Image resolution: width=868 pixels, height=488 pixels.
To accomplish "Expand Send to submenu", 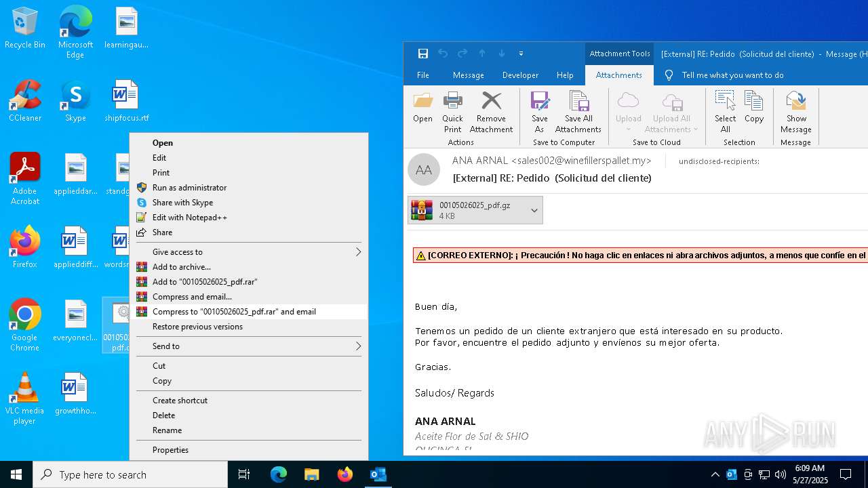I will [x=249, y=346].
